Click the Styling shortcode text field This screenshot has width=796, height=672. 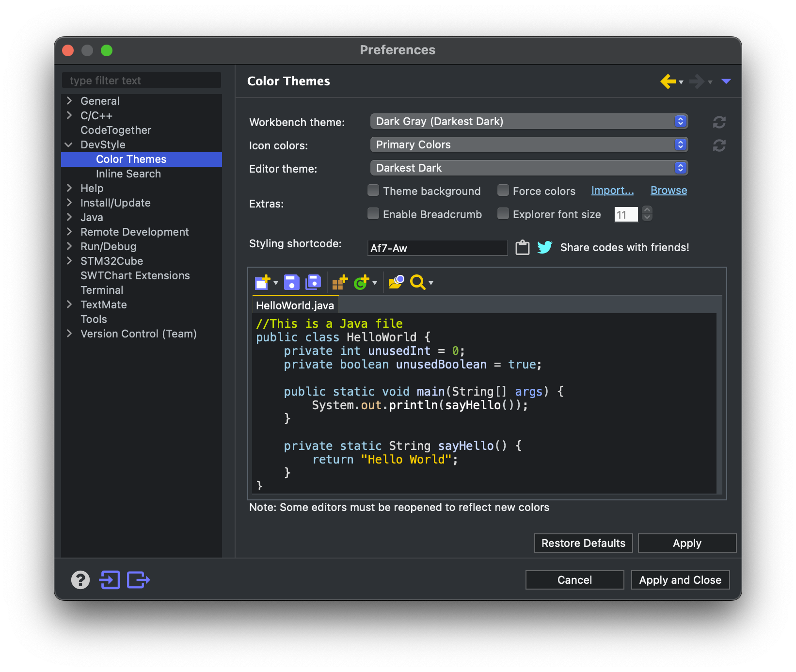tap(437, 248)
